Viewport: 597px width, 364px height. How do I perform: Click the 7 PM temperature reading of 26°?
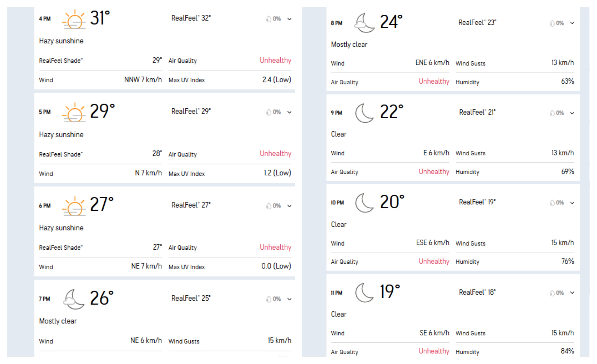pyautogui.click(x=102, y=298)
